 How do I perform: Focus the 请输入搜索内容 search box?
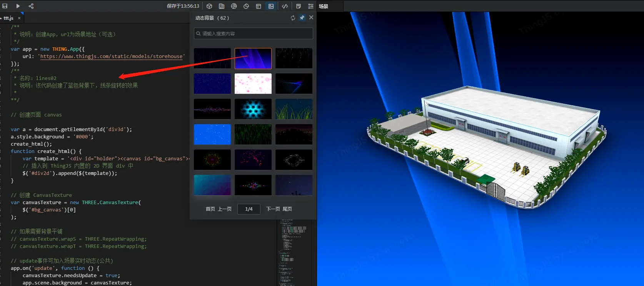(x=254, y=33)
